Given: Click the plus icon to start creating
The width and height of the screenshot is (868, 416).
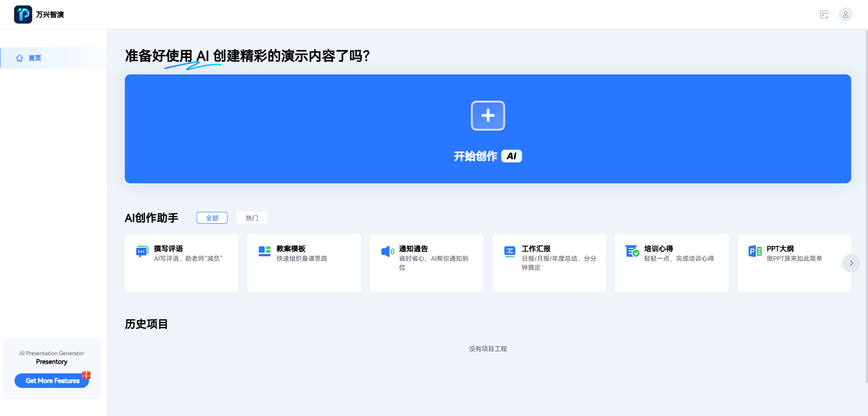Looking at the screenshot, I should tap(488, 116).
